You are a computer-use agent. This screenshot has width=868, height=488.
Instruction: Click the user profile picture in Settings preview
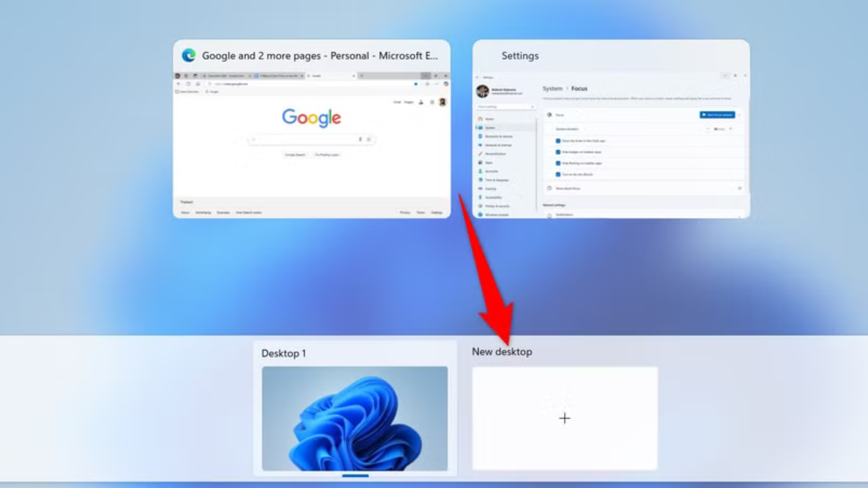click(482, 91)
